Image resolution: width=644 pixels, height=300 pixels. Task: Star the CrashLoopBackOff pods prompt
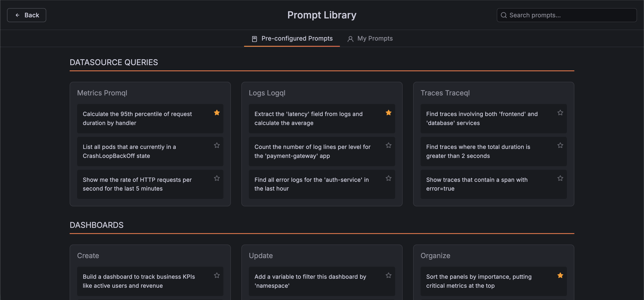click(217, 145)
